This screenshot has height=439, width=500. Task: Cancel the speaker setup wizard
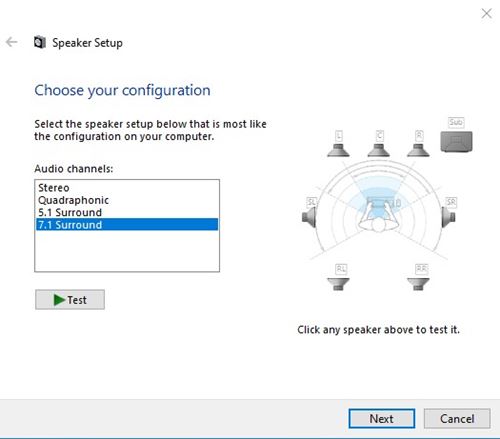[457, 419]
